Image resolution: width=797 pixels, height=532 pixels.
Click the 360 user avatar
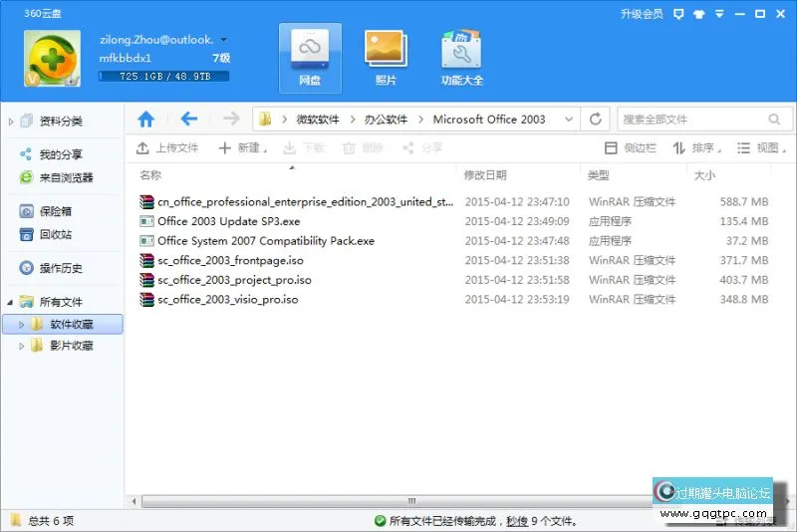(52, 59)
